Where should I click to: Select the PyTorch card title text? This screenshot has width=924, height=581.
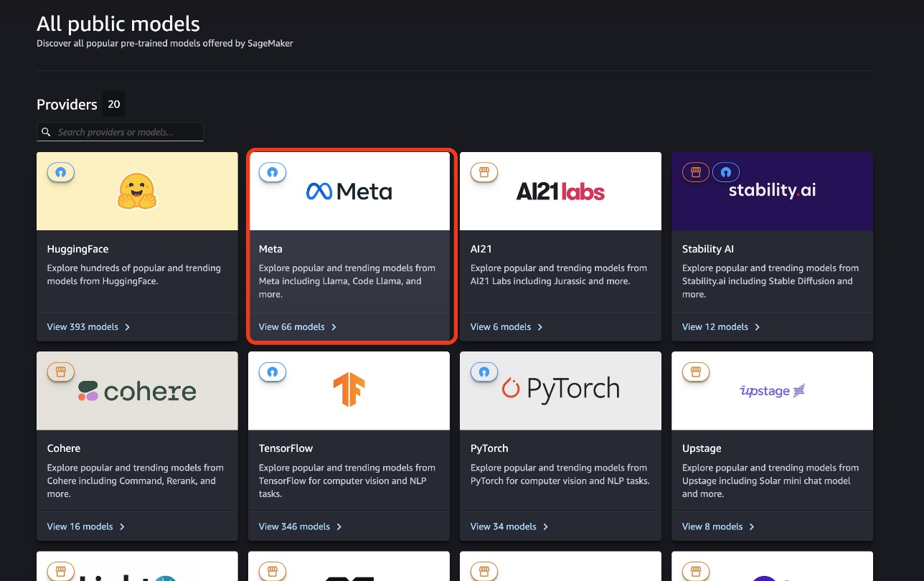(489, 448)
